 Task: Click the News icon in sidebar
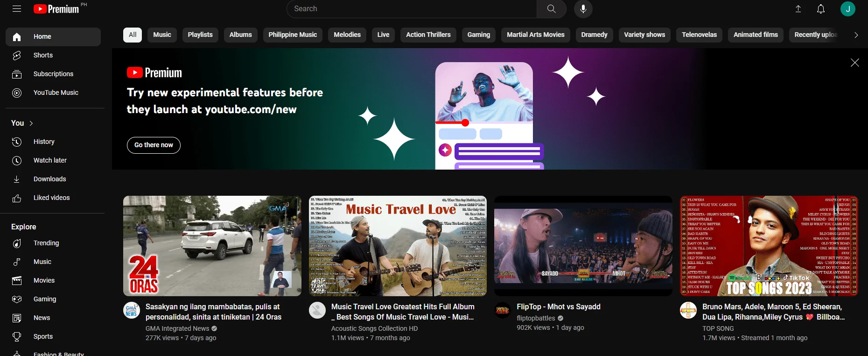click(x=17, y=318)
